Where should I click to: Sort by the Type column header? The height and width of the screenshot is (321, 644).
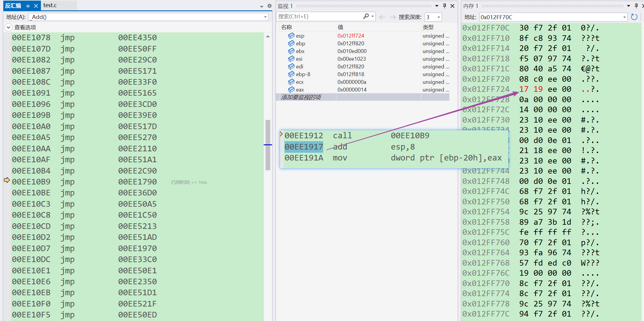click(x=435, y=27)
